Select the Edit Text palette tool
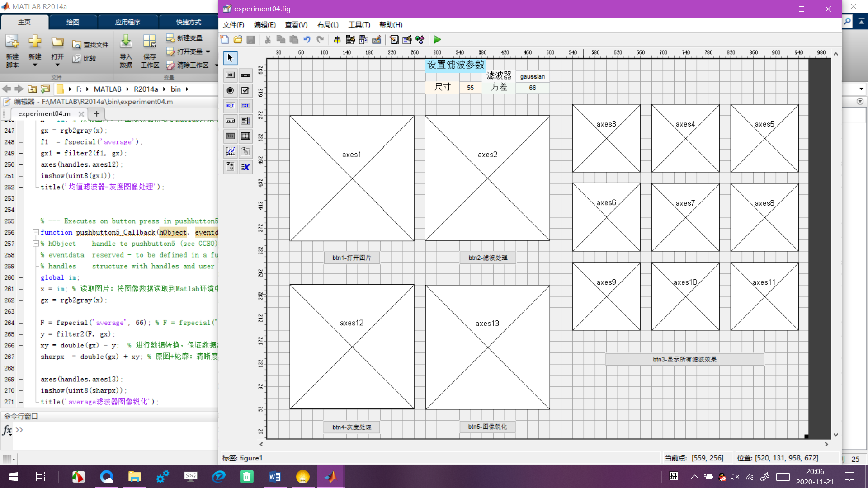The width and height of the screenshot is (868, 488). tap(230, 106)
